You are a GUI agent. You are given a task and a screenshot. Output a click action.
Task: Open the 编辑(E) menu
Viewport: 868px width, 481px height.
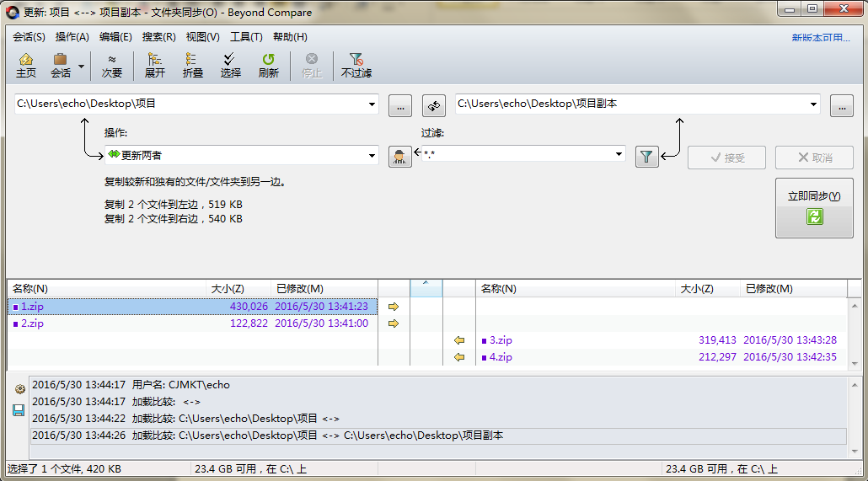tap(115, 37)
